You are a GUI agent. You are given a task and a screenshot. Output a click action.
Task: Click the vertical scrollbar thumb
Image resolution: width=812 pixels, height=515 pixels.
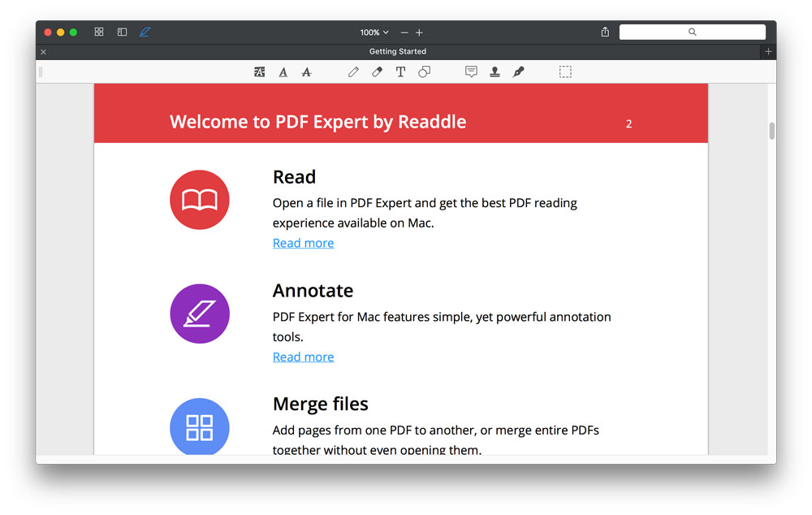coord(772,131)
